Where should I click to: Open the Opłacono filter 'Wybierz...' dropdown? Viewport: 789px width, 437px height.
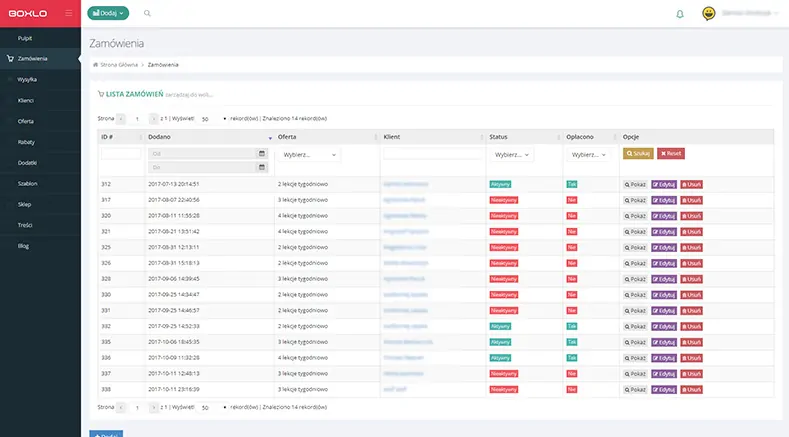coord(589,155)
